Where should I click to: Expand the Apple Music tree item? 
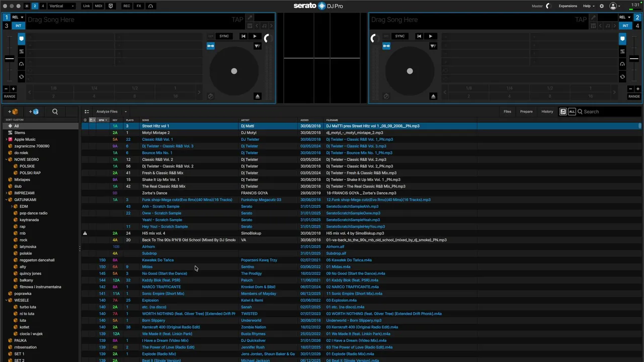click(x=7, y=139)
